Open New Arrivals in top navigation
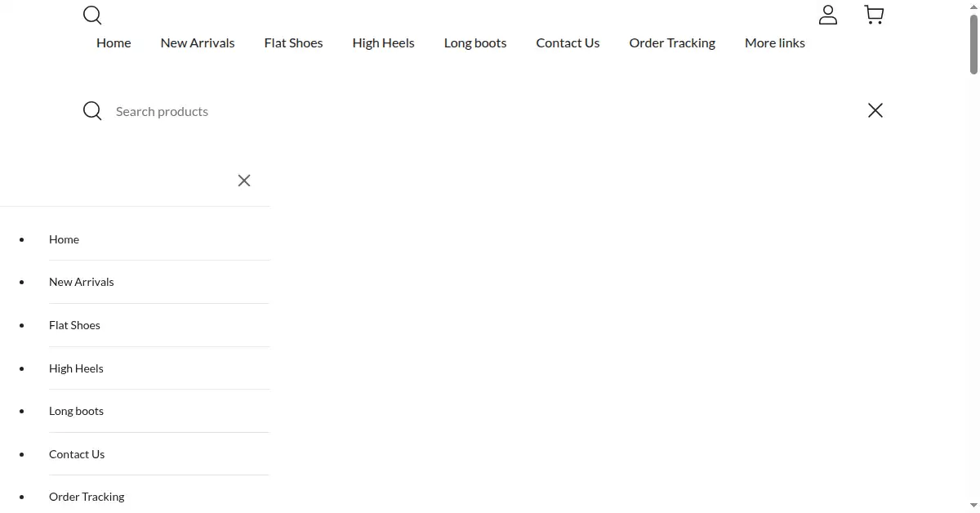 point(198,42)
